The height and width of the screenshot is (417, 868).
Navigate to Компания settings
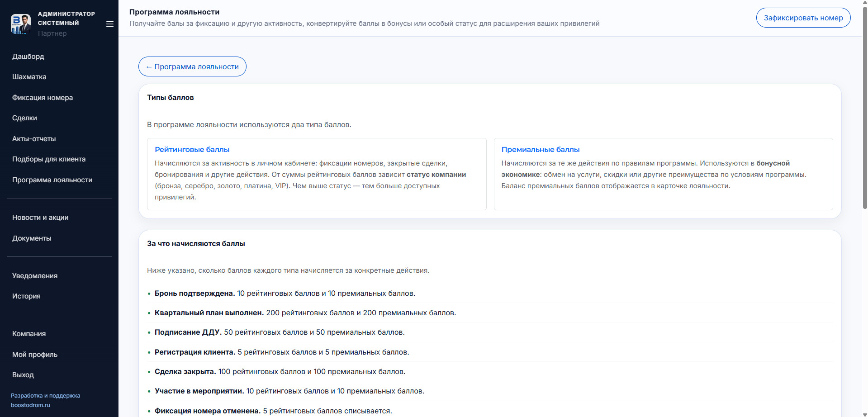(29, 334)
